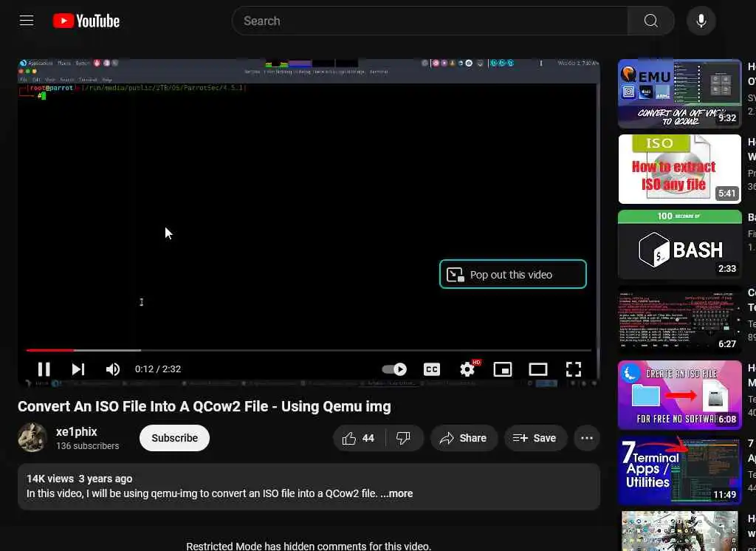This screenshot has height=551, width=756.
Task: Open the 6:27 terminal video thumbnail
Action: [679, 319]
